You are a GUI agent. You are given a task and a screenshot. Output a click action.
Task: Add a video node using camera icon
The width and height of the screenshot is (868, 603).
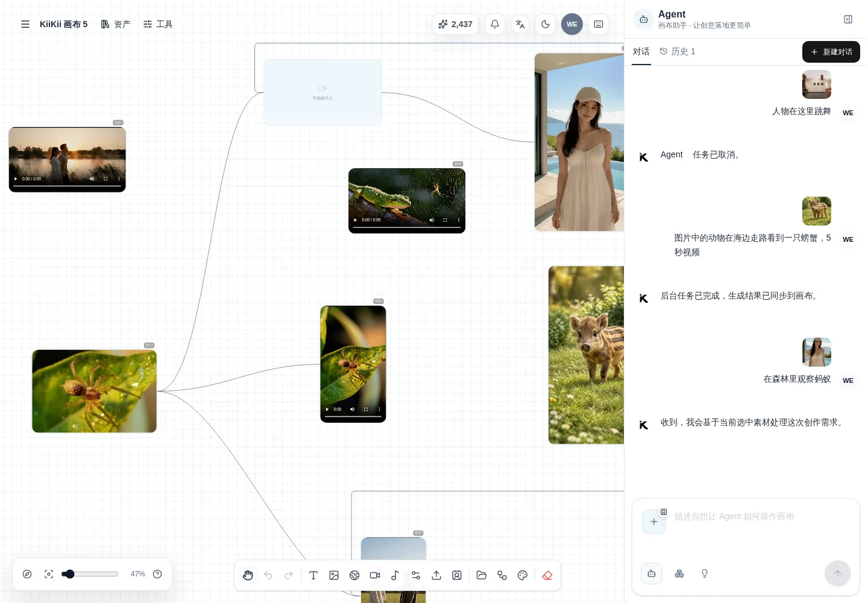(375, 575)
